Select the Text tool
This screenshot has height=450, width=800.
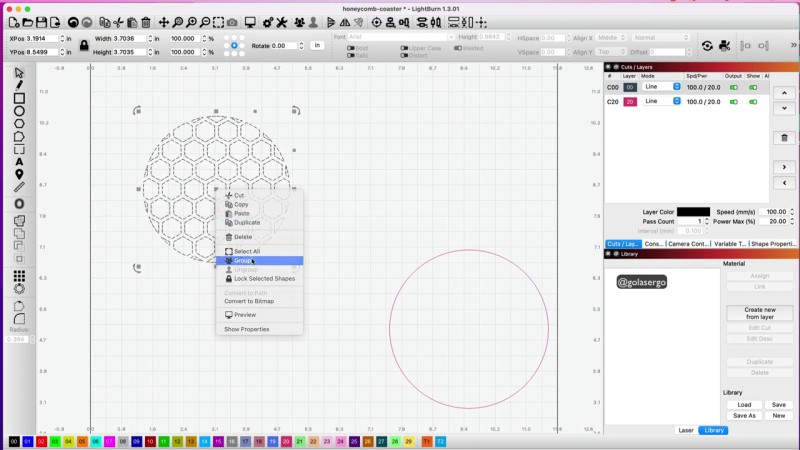(19, 161)
